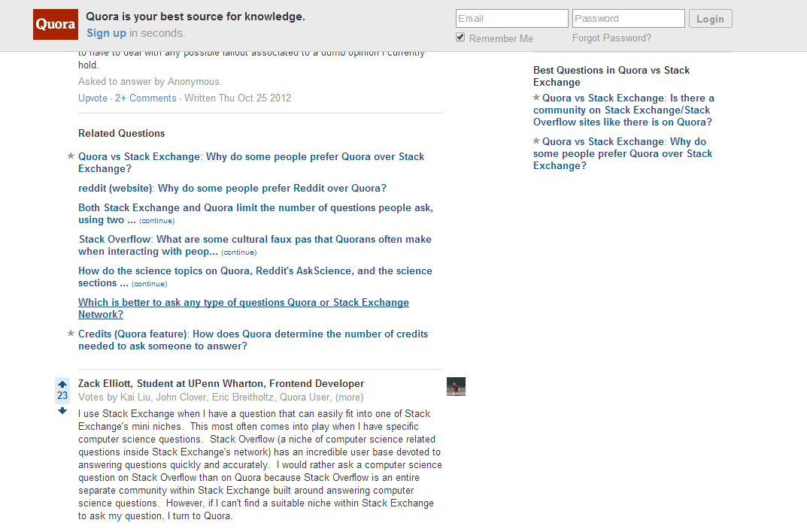Open related question 'Why do some people prefer Quora over Stack Exchange?'

251,162
